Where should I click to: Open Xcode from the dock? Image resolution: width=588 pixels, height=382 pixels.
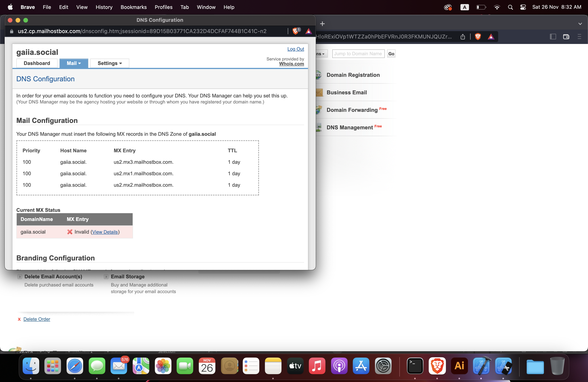pyautogui.click(x=481, y=366)
